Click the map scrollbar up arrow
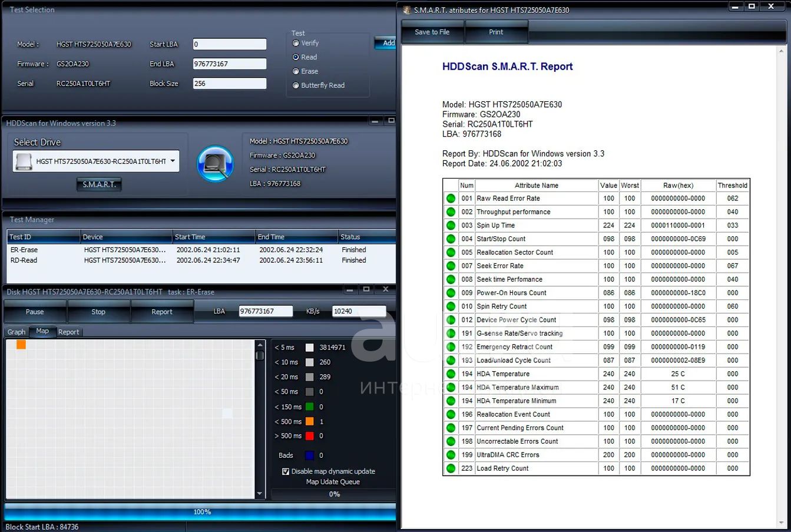 (x=260, y=345)
